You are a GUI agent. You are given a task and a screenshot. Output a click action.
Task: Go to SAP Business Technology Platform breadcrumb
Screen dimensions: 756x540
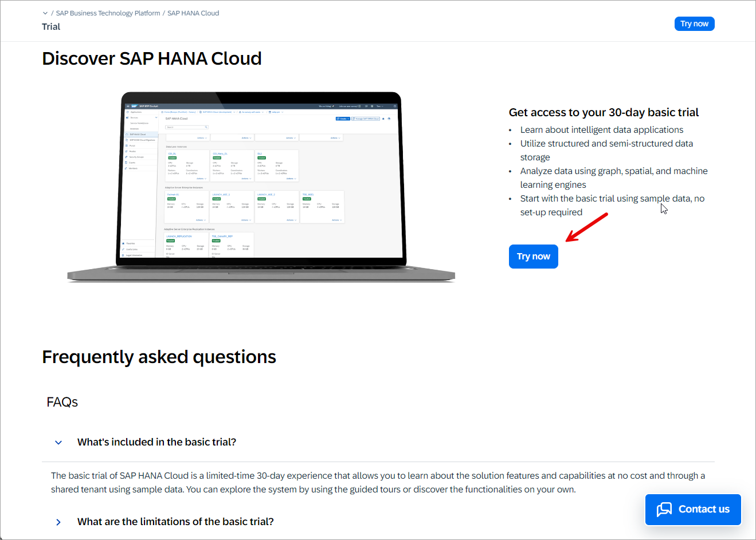[108, 13]
